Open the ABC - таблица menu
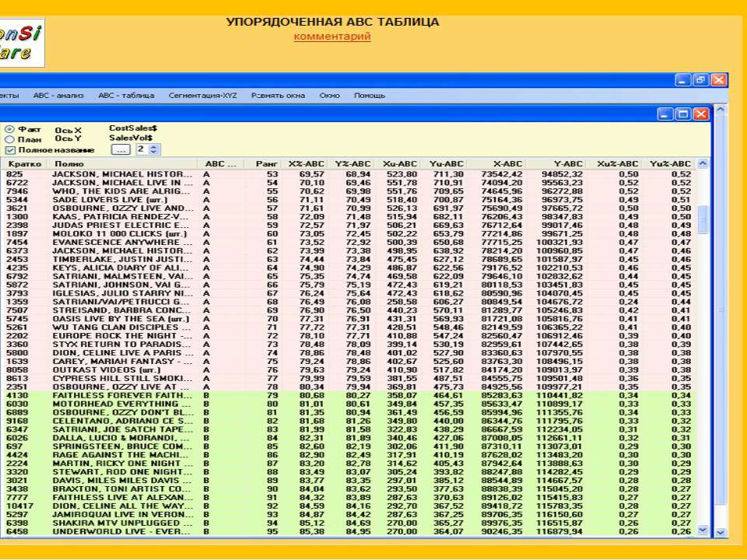The image size is (747, 560). (x=126, y=95)
